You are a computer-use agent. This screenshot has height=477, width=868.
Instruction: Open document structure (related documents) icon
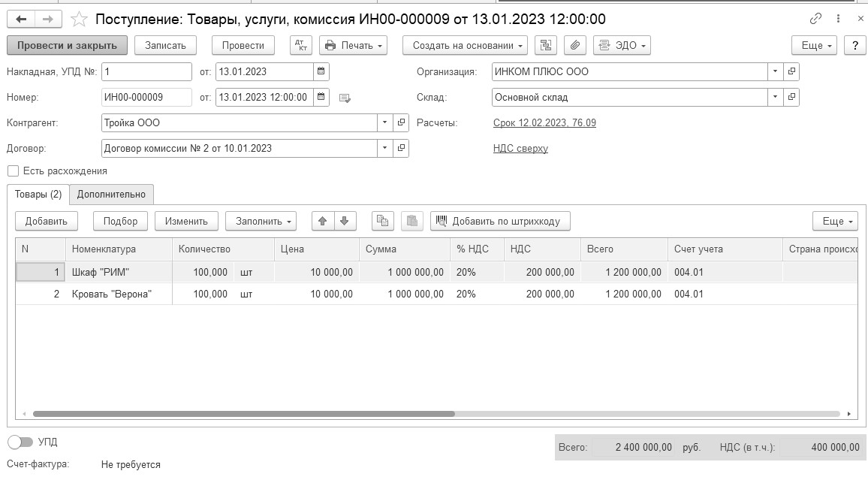pos(546,45)
